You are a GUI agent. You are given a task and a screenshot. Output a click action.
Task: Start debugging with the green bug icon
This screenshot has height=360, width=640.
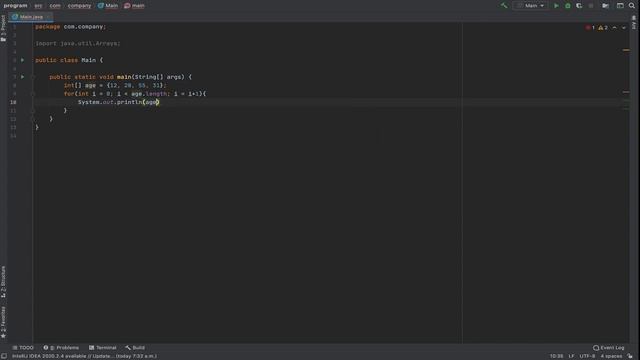[x=568, y=6]
